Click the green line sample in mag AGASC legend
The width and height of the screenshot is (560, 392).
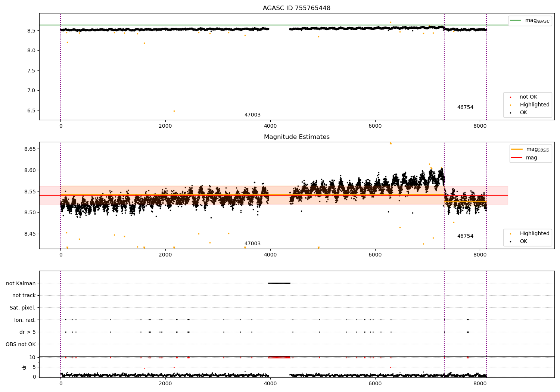point(516,21)
